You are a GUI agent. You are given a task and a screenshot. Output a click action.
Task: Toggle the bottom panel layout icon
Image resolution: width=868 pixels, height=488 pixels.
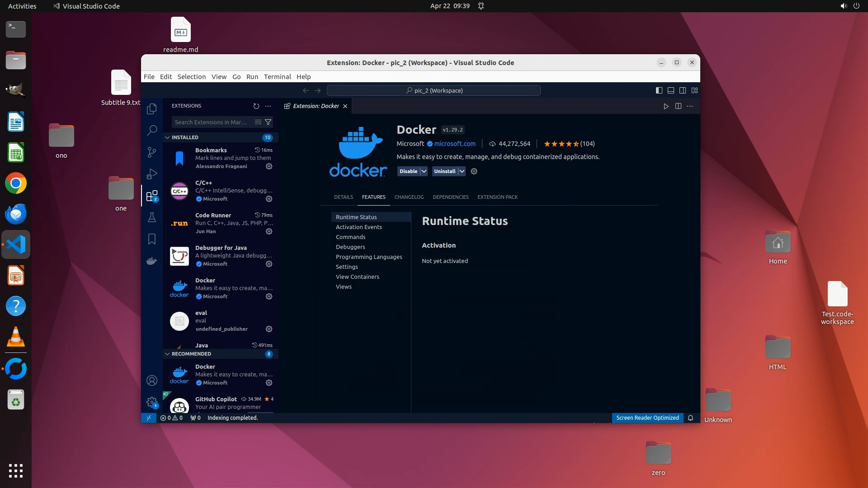[x=671, y=90]
